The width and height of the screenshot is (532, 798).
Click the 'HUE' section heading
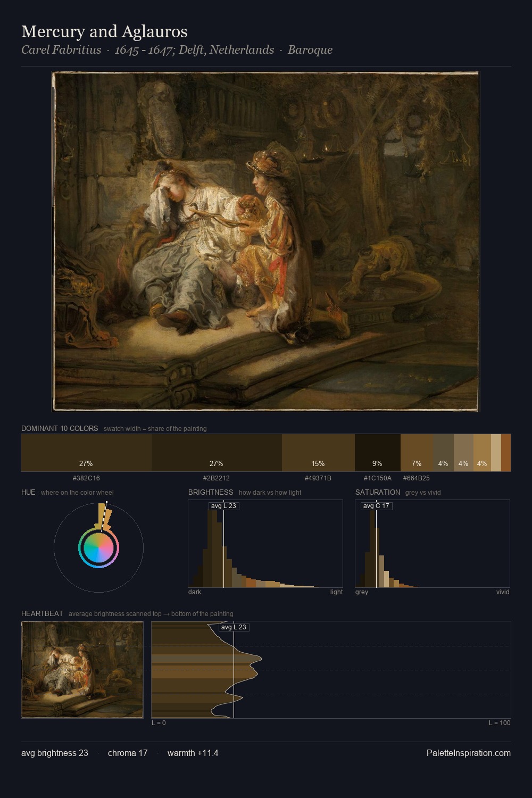[x=28, y=492]
